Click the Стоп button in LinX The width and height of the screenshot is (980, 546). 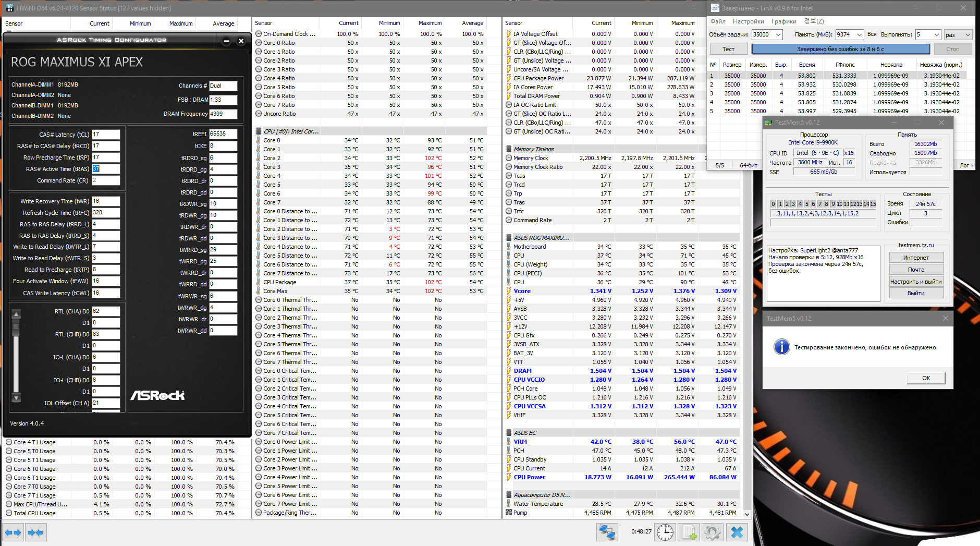click(x=953, y=49)
